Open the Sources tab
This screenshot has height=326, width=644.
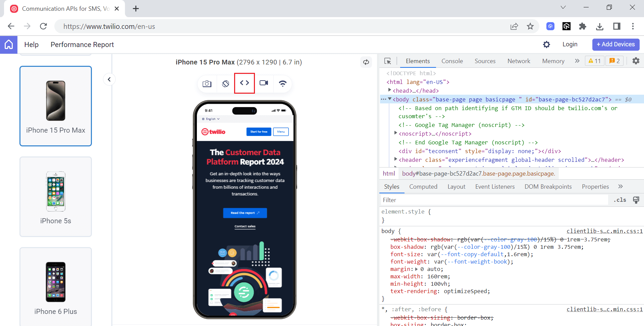pos(485,61)
